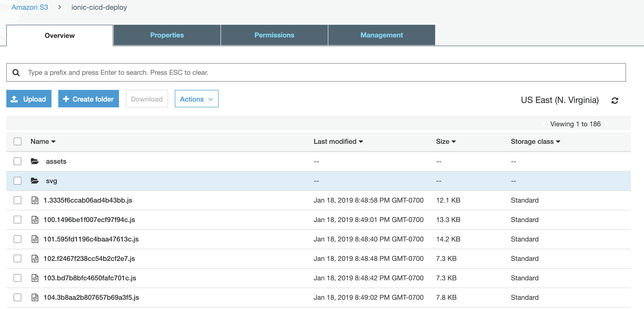The width and height of the screenshot is (644, 309).
Task: Select the svg folder checkbox
Action: point(17,180)
